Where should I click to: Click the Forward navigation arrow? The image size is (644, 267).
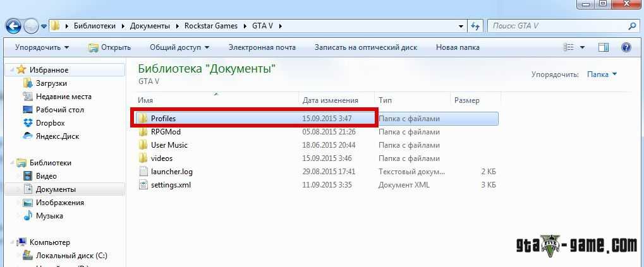pos(31,27)
